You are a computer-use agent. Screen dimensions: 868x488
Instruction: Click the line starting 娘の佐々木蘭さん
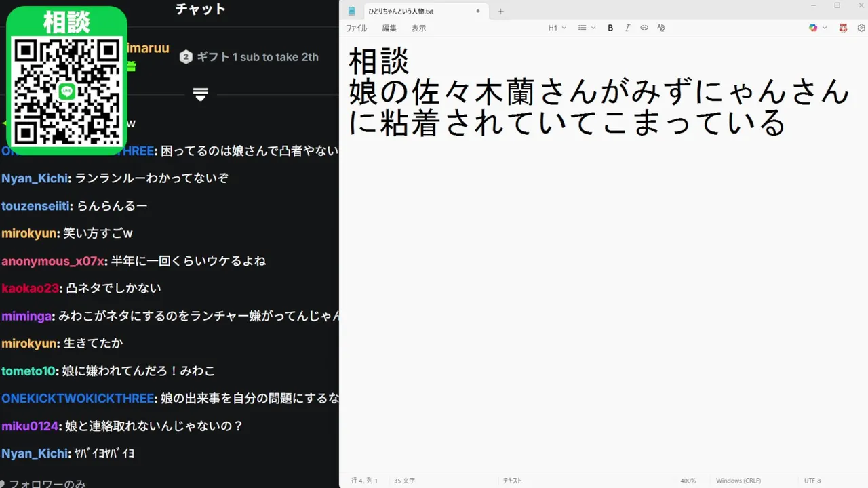tap(599, 91)
